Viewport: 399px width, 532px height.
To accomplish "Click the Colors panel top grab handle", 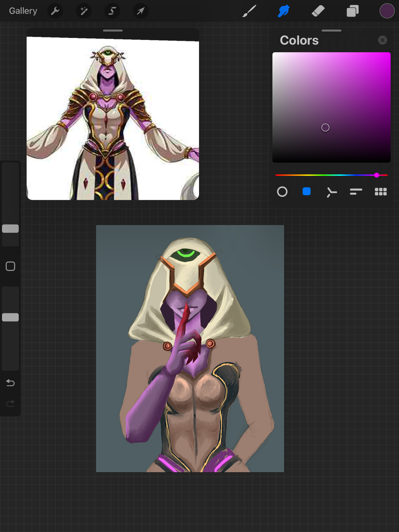I will point(331,31).
